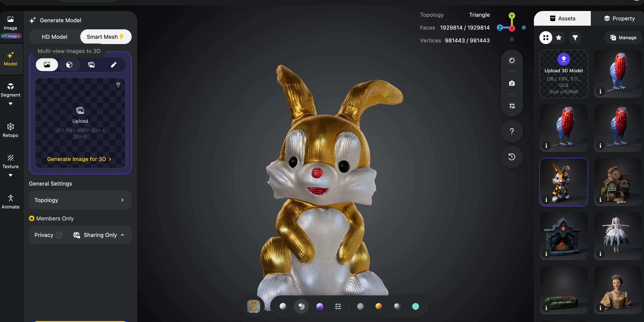Click the rabbit texture preview thumbnail
The image size is (644, 322).
tap(253, 306)
